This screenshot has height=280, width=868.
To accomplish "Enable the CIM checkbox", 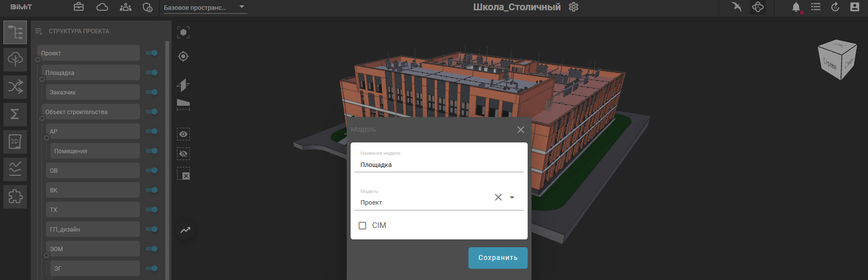I will coord(362,226).
